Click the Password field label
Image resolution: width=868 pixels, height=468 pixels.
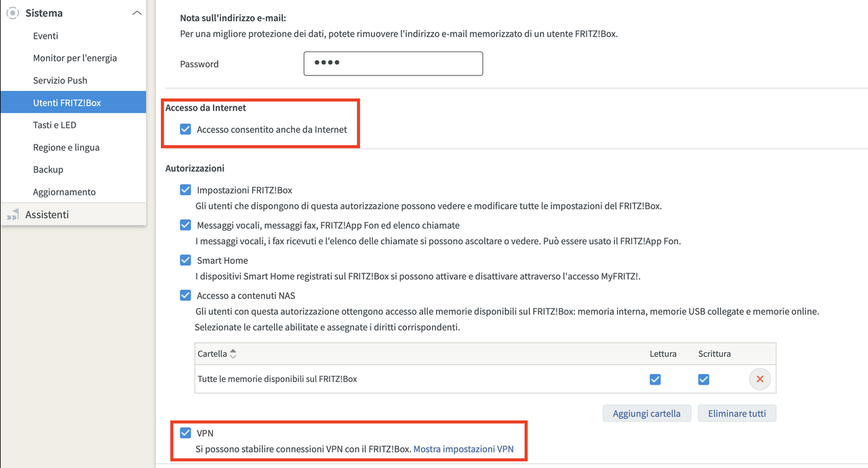pos(199,64)
